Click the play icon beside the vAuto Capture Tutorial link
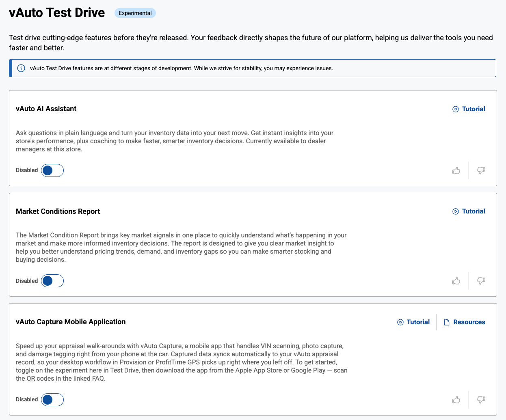 400,322
